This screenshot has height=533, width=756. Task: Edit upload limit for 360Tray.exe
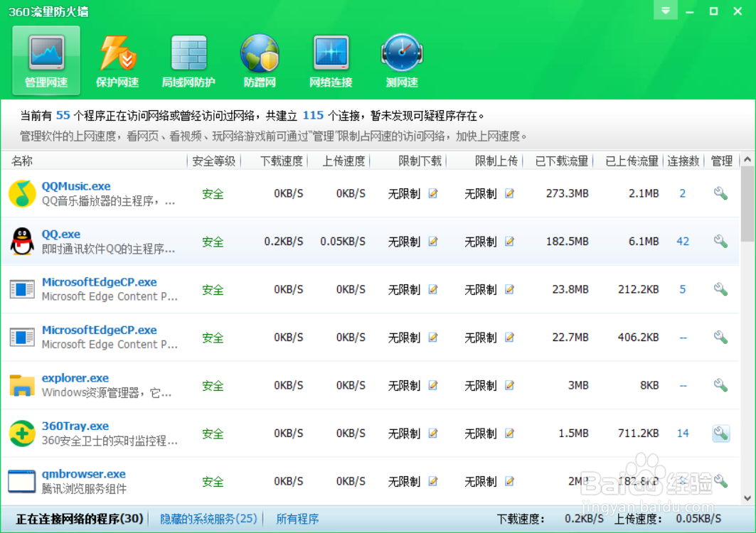point(510,434)
